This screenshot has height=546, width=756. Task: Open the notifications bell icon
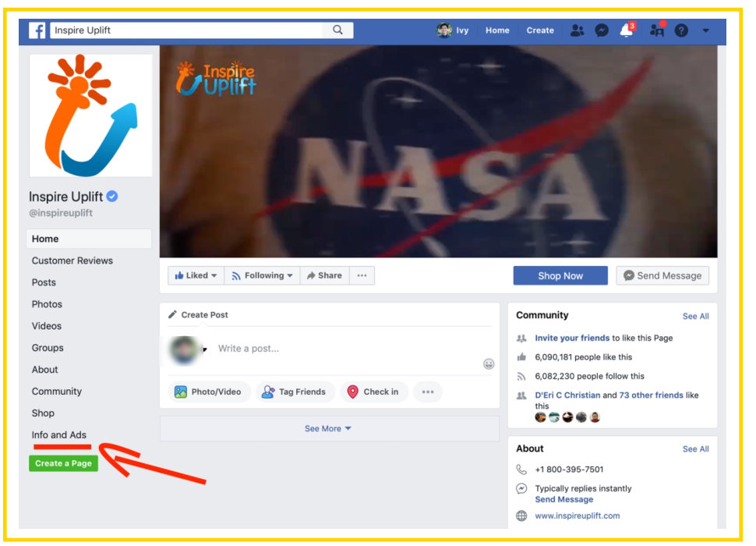[x=627, y=30]
